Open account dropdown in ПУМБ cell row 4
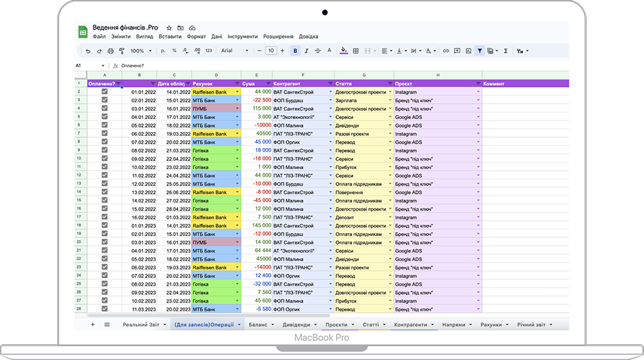The image size is (644, 360). click(x=237, y=108)
